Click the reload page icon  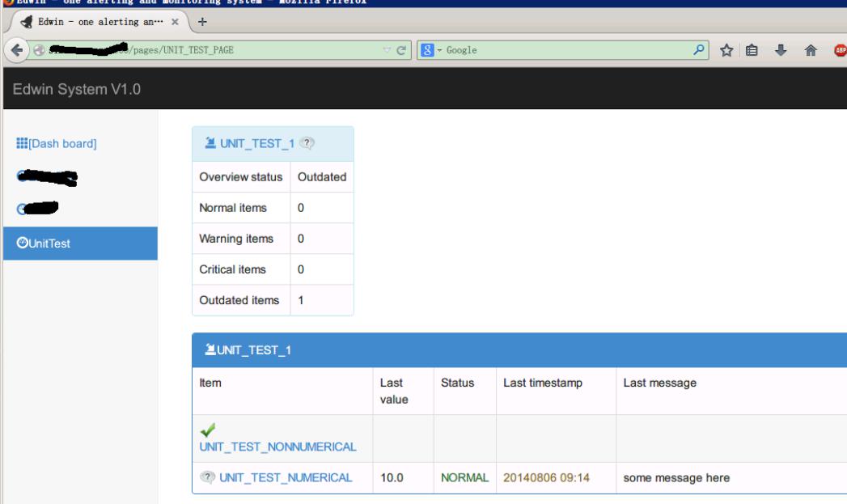[404, 51]
